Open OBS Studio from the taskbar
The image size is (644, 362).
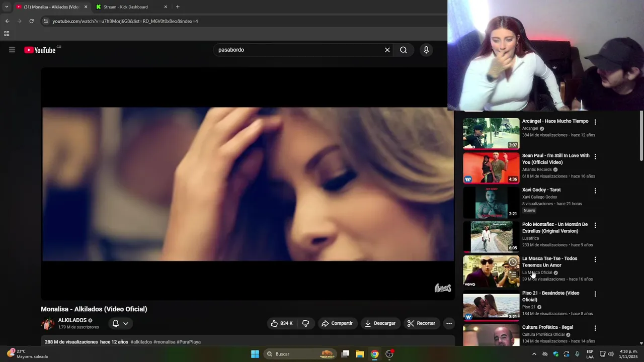point(389,354)
